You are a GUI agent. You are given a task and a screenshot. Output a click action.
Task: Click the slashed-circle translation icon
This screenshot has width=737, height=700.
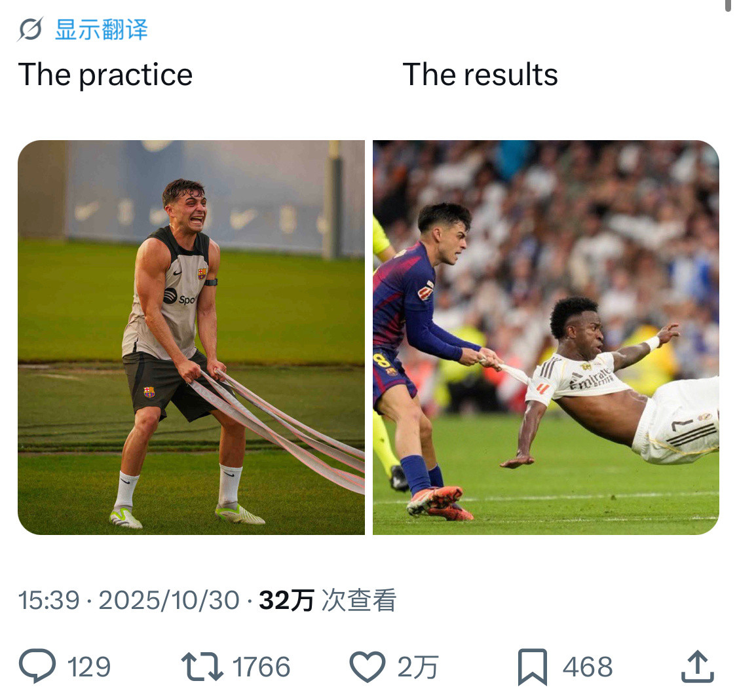coord(30,29)
